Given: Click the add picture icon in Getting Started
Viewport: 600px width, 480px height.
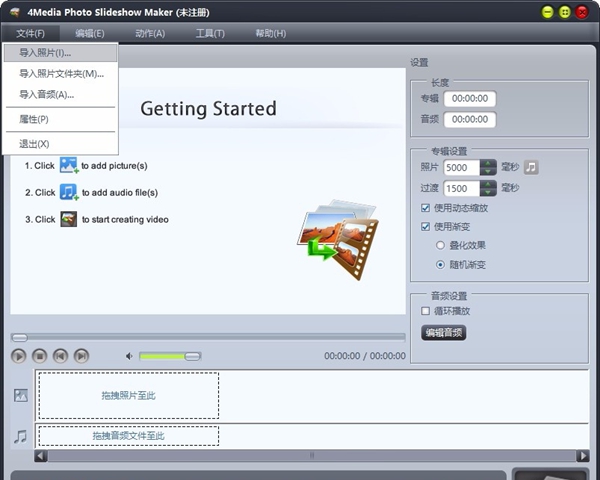Looking at the screenshot, I should pos(69,165).
